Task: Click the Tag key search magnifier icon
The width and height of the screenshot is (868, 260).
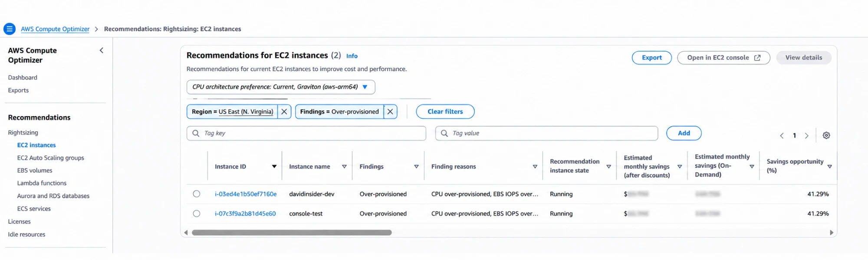Action: (x=196, y=133)
